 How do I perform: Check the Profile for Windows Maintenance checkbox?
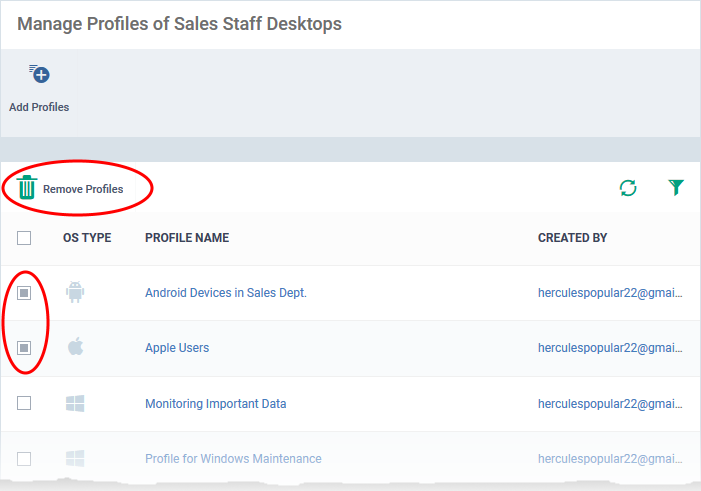pyautogui.click(x=24, y=459)
